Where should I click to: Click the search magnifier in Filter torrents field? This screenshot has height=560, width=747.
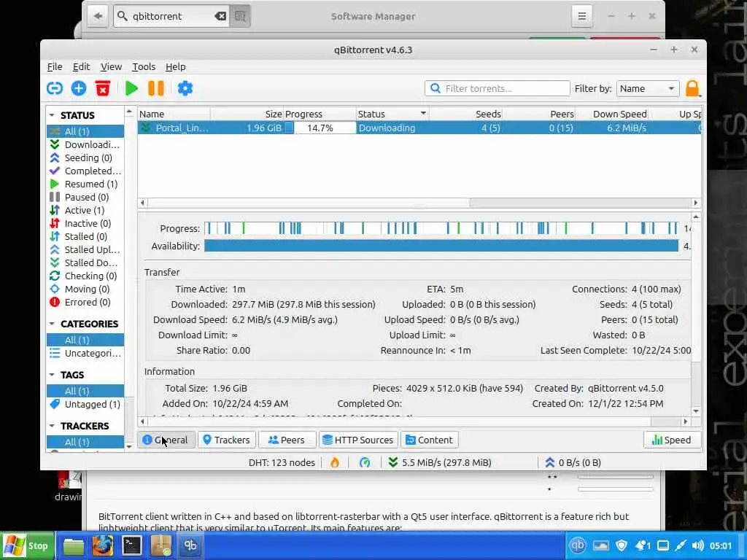tap(435, 88)
